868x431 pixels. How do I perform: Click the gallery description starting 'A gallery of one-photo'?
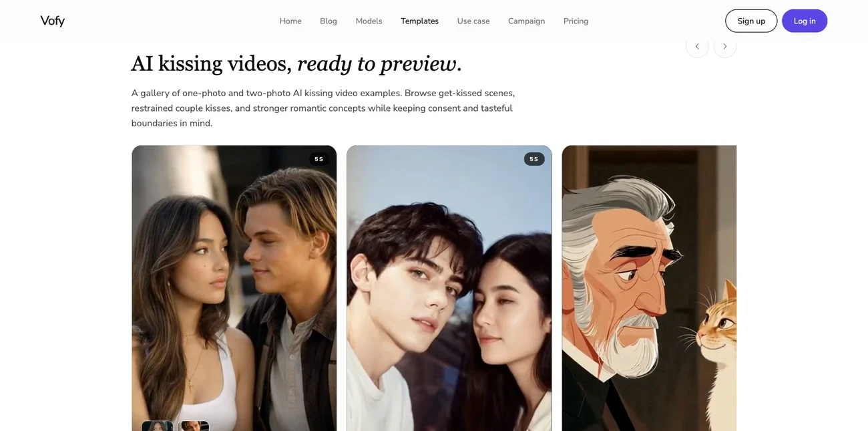click(x=323, y=108)
